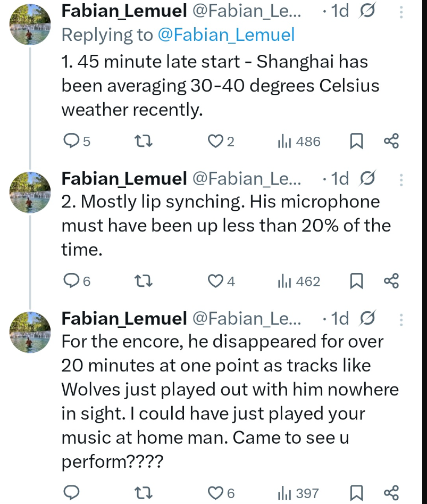Click the avatar on the lip synching tweet

pos(30,191)
